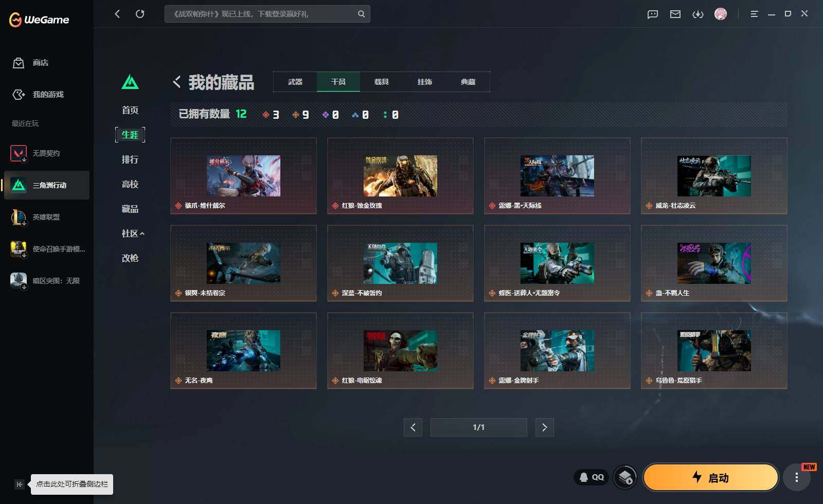Click the WeGame logo
This screenshot has width=823, height=504.
(39, 20)
